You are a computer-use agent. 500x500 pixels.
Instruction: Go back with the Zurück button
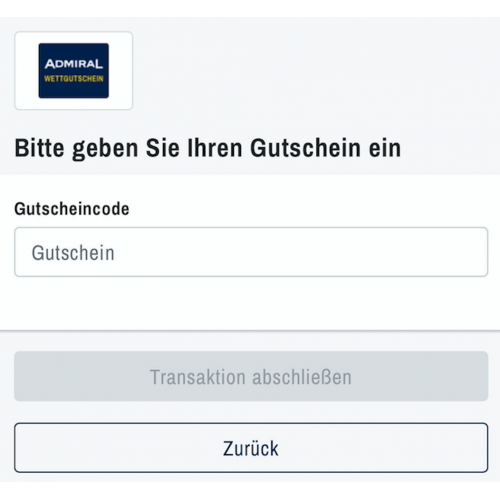pos(251,448)
